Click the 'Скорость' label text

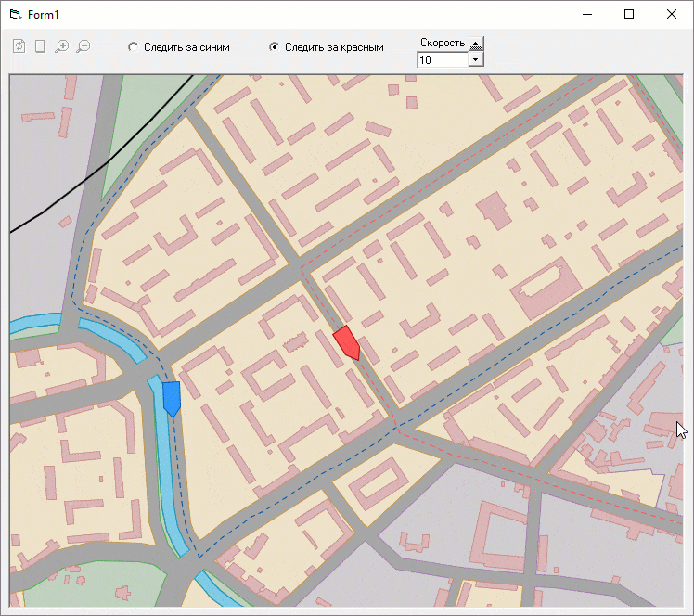click(443, 43)
